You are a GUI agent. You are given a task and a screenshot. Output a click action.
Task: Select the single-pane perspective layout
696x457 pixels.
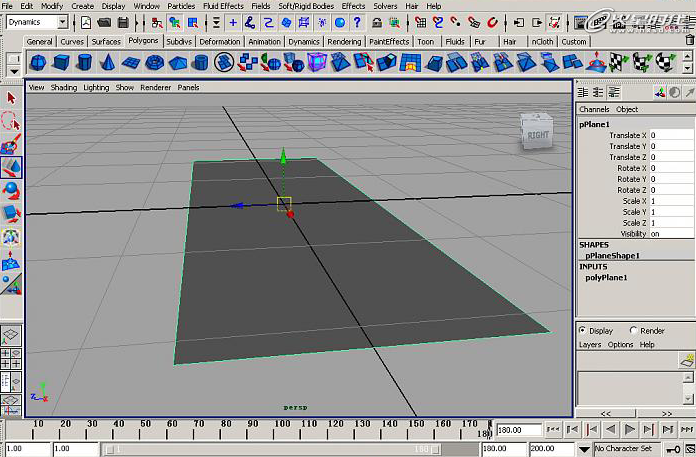[x=11, y=335]
